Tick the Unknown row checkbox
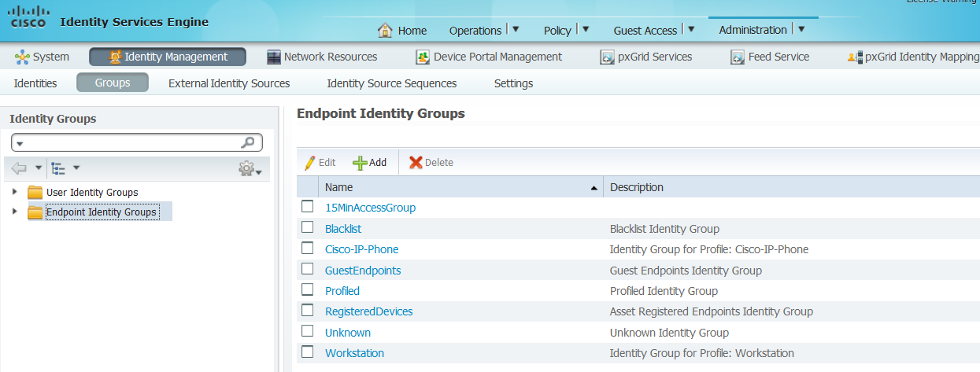 click(x=308, y=331)
